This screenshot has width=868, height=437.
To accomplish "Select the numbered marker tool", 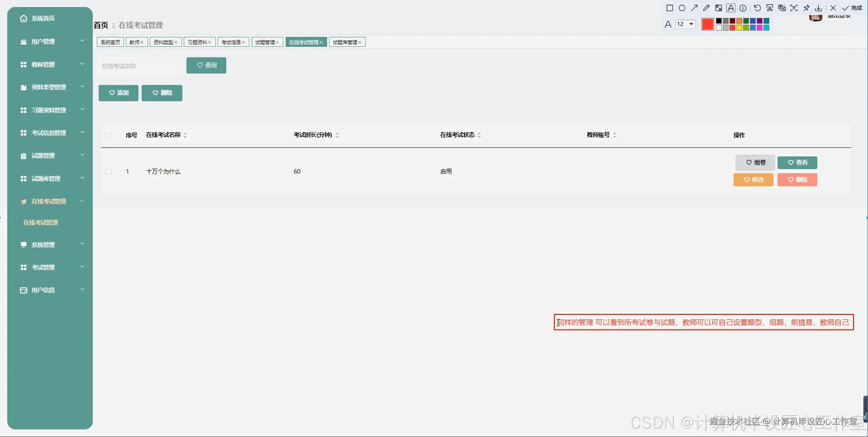I will 743,8.
